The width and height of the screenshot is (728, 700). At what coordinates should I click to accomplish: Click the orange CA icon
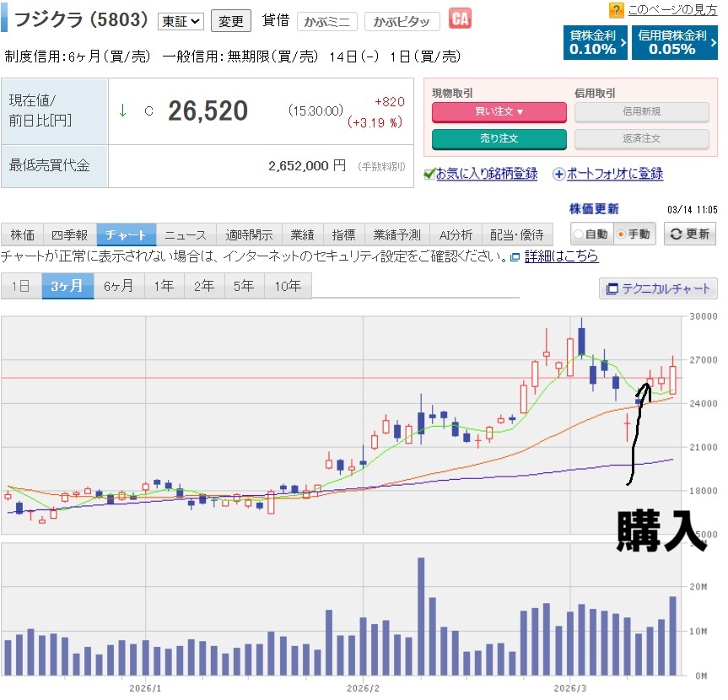pos(460,19)
